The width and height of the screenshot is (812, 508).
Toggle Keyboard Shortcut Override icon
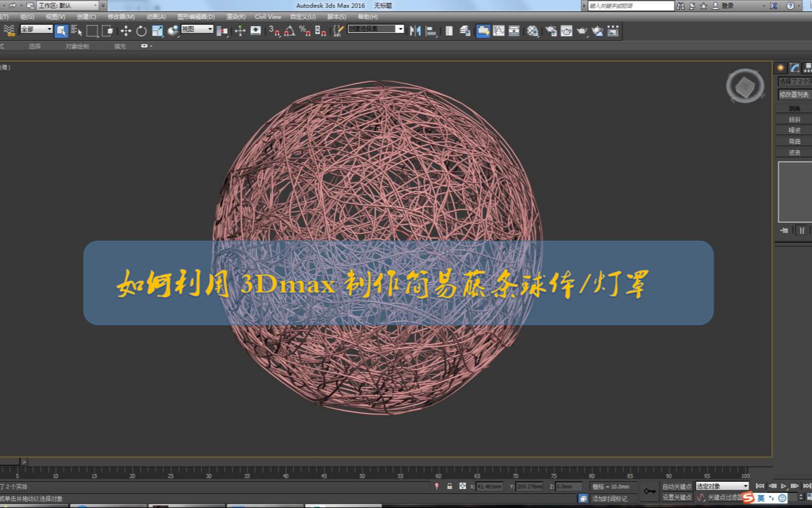pyautogui.click(x=256, y=31)
